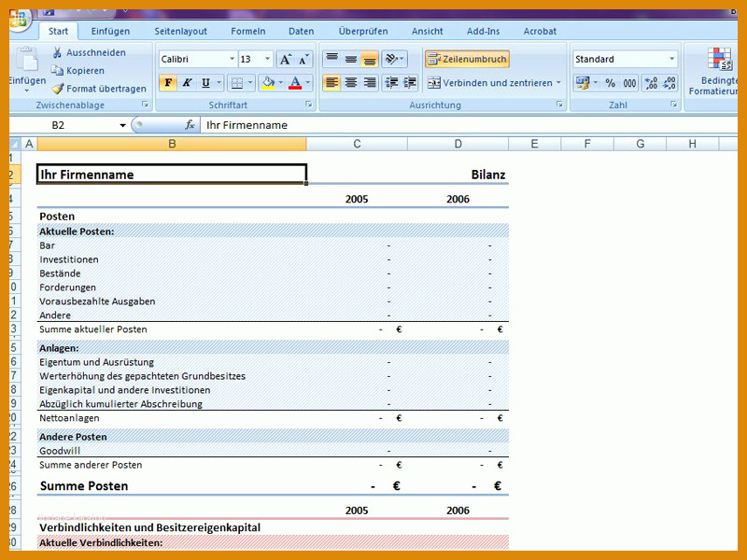Select the Bilanz title cell
Screen dimensions: 747x560
coord(488,175)
